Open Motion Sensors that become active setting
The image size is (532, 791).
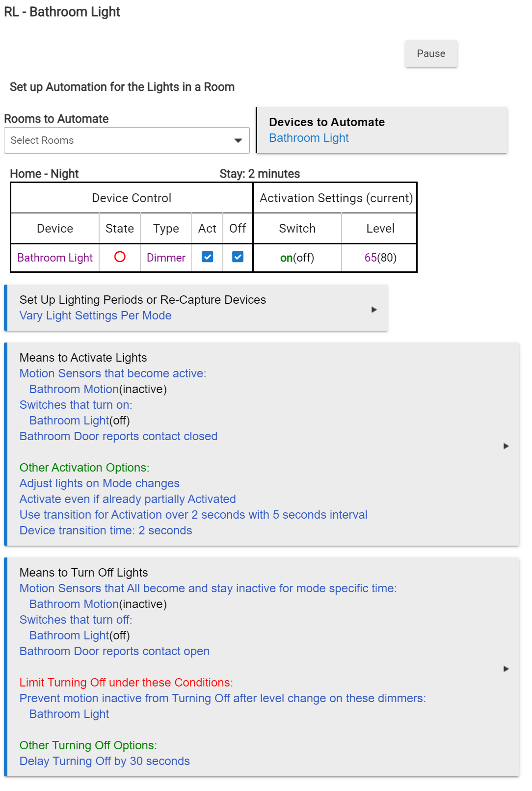(x=113, y=373)
